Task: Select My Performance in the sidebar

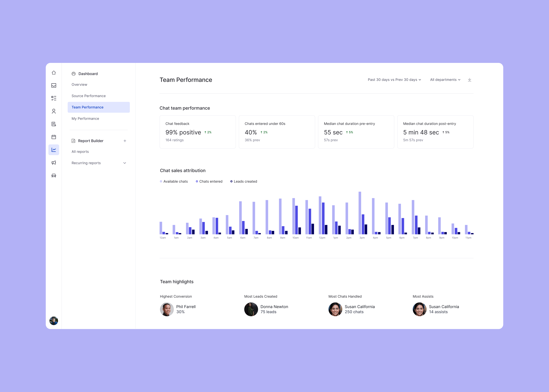Action: (85, 119)
